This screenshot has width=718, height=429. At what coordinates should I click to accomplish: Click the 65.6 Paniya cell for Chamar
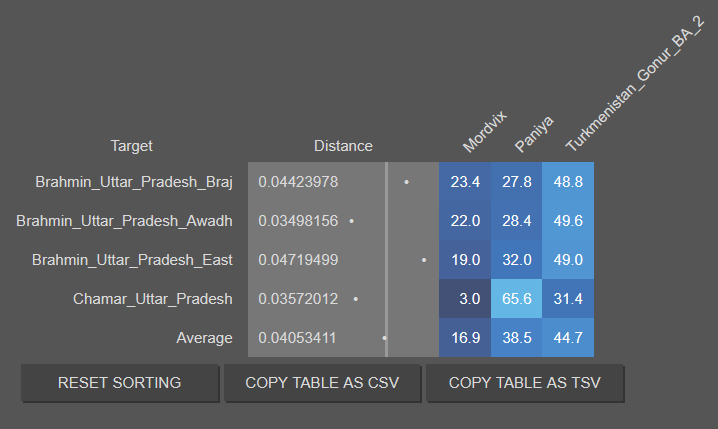pos(517,299)
